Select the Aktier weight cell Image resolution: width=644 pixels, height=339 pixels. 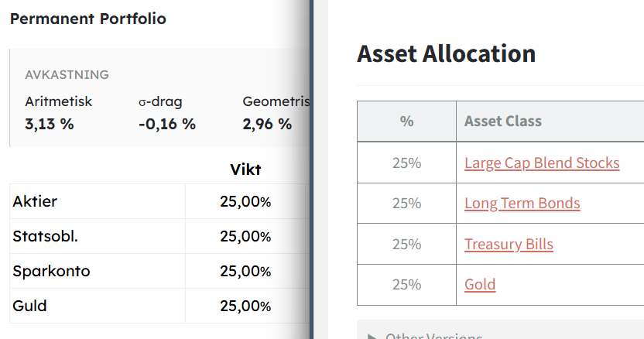(245, 202)
